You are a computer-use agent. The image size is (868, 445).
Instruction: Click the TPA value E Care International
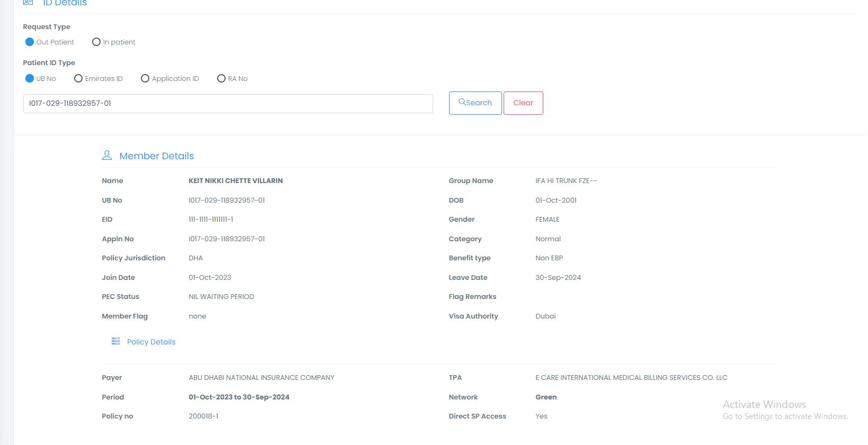click(x=631, y=378)
